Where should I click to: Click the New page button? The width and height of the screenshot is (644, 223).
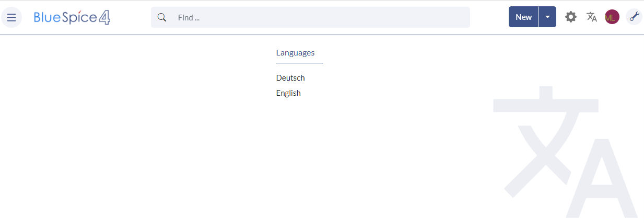click(523, 17)
